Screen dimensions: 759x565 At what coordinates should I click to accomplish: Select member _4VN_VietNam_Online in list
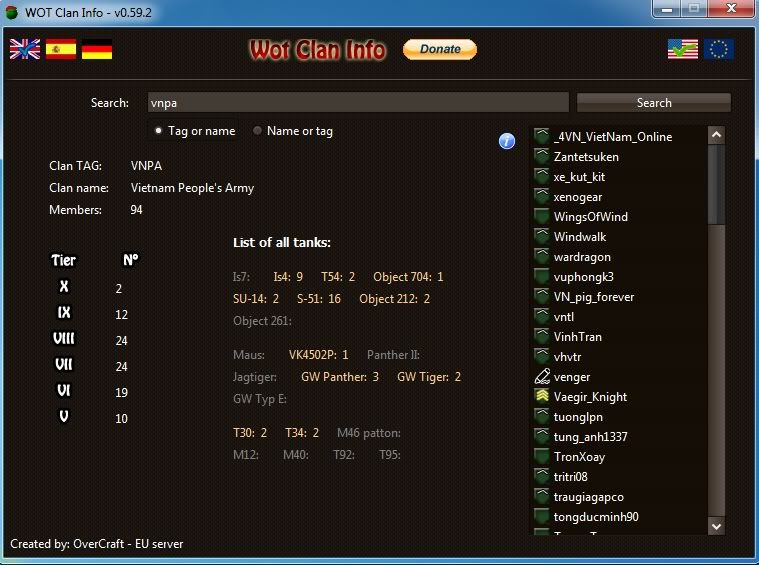[x=613, y=137]
